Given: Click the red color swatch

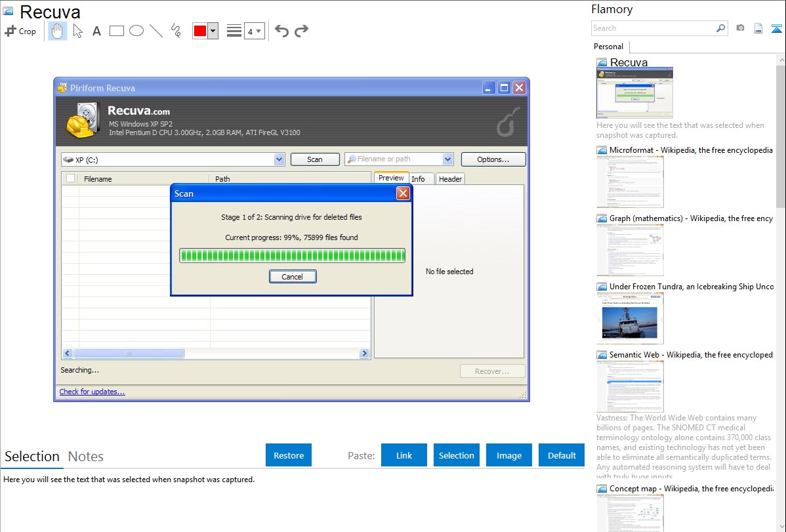Looking at the screenshot, I should click(x=200, y=31).
